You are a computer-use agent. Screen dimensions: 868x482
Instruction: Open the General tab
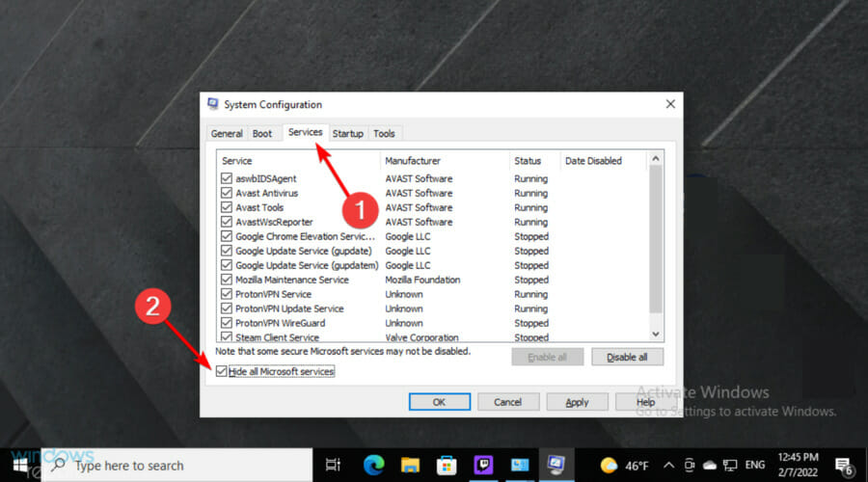(227, 133)
